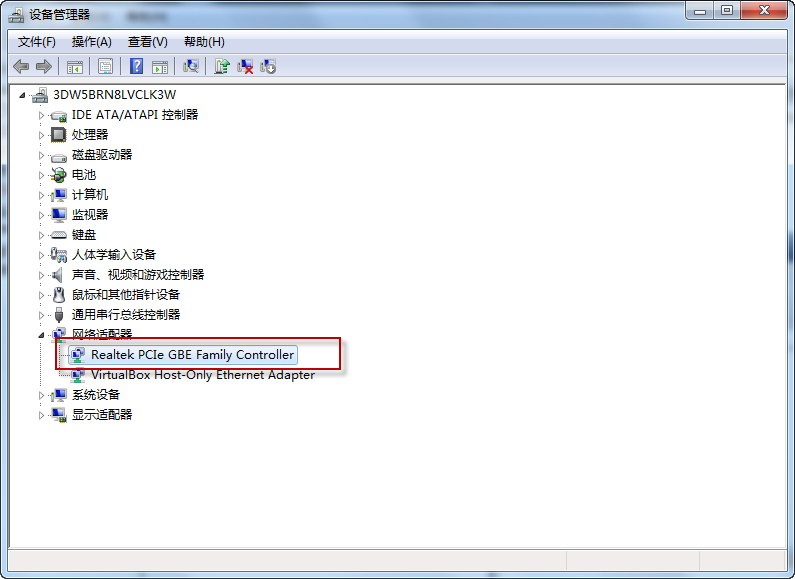The height and width of the screenshot is (579, 795).
Task: Select the 系统设备 category label
Action: click(96, 395)
